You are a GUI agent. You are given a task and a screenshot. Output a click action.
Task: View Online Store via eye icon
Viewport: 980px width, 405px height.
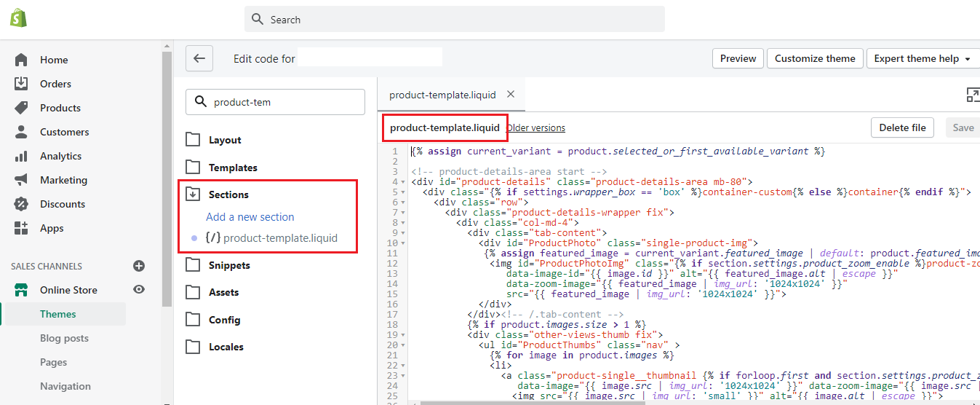point(139,290)
